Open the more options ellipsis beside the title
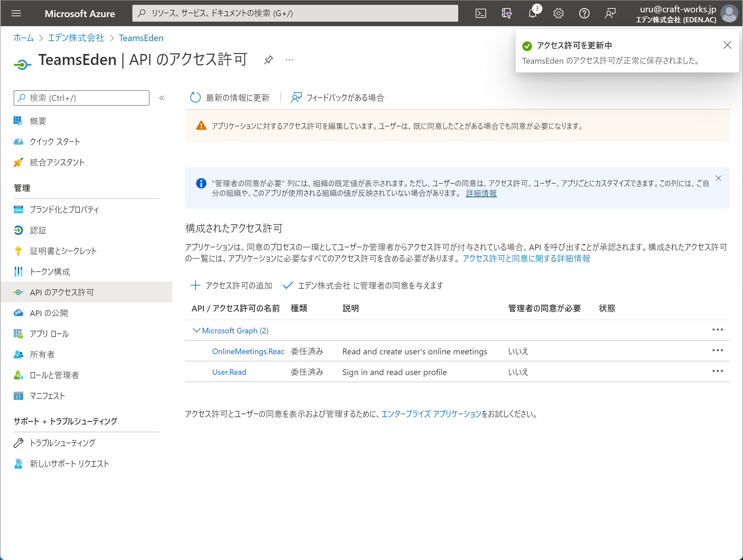The width and height of the screenshot is (743, 560). (289, 60)
